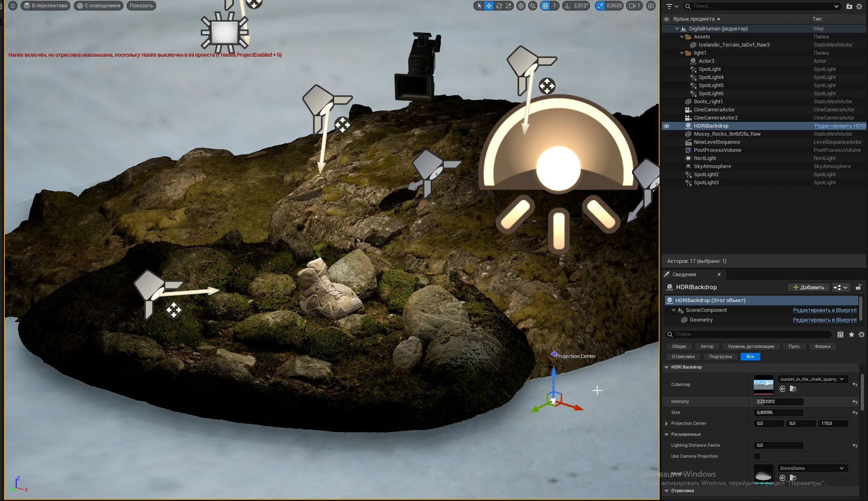Use selected asset for Cubemap arrow icon
This screenshot has height=501, width=868.
(783, 389)
